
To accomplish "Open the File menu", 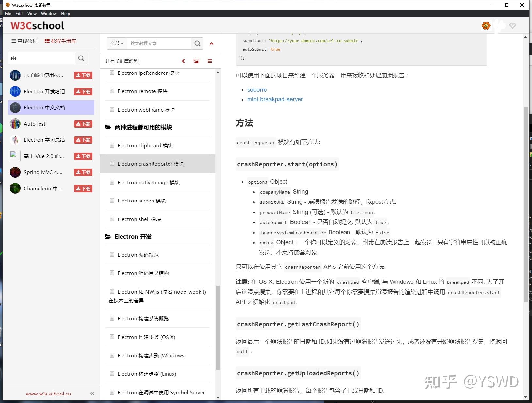I will 8,13.
